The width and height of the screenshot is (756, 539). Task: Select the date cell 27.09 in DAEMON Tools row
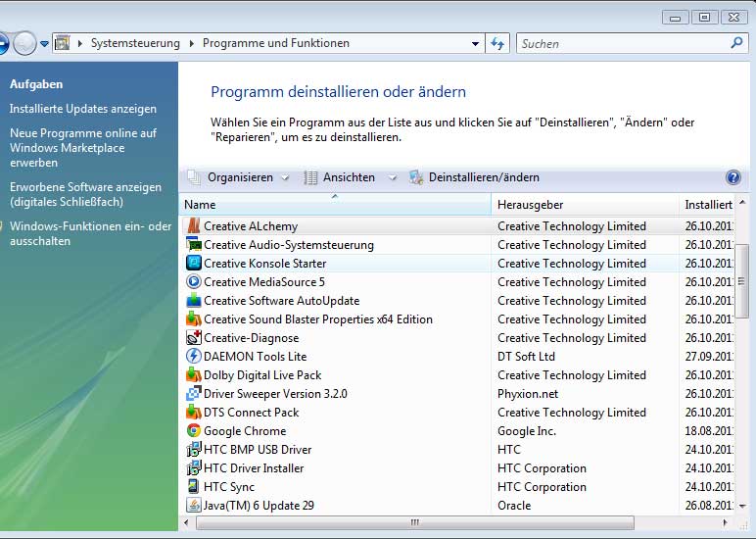tap(709, 356)
